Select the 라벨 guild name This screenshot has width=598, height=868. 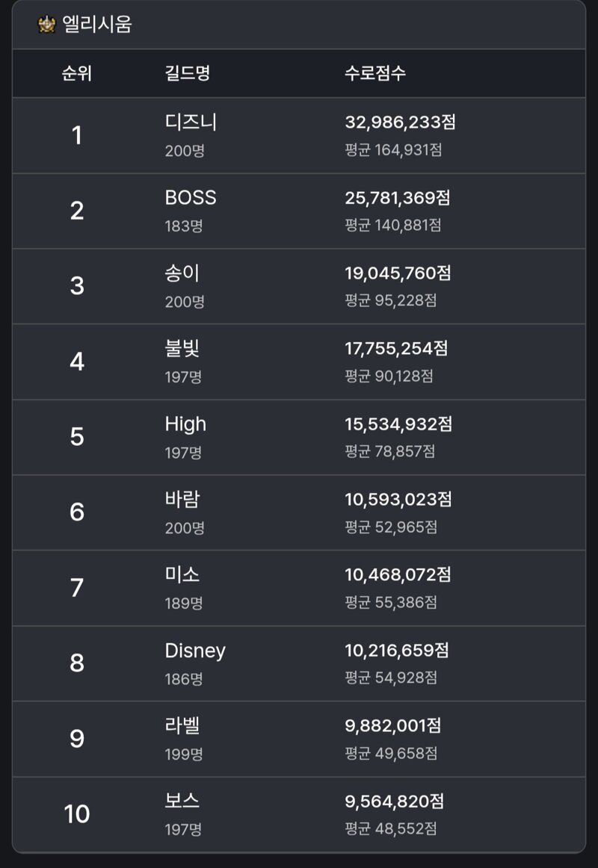(182, 726)
